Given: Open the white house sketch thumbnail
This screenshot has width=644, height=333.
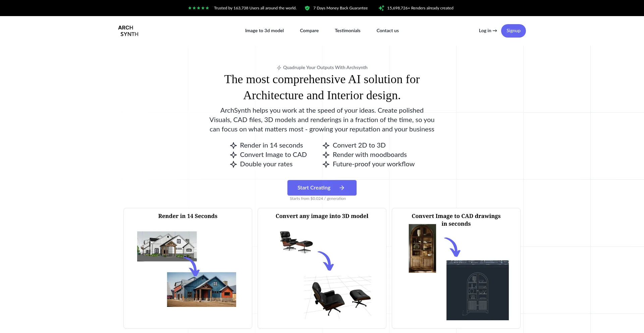Looking at the screenshot, I should 167,246.
